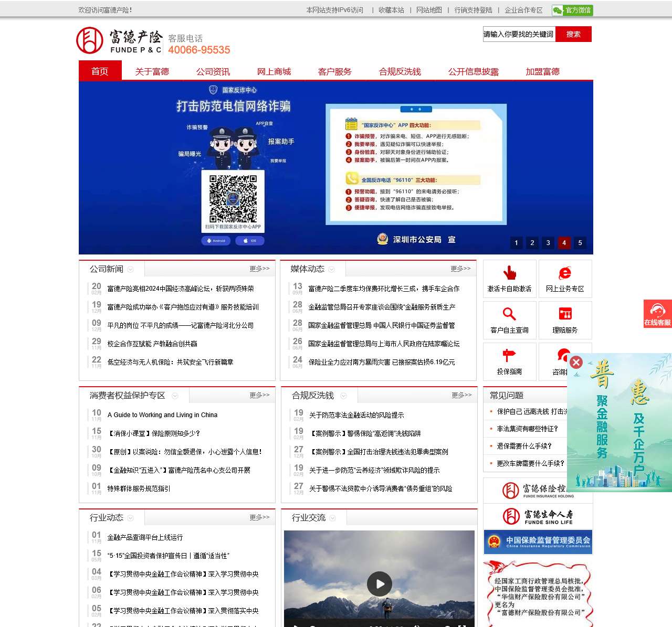Open the 激活卡自助激活 hand icon tile
The image size is (672, 627).
point(510,279)
